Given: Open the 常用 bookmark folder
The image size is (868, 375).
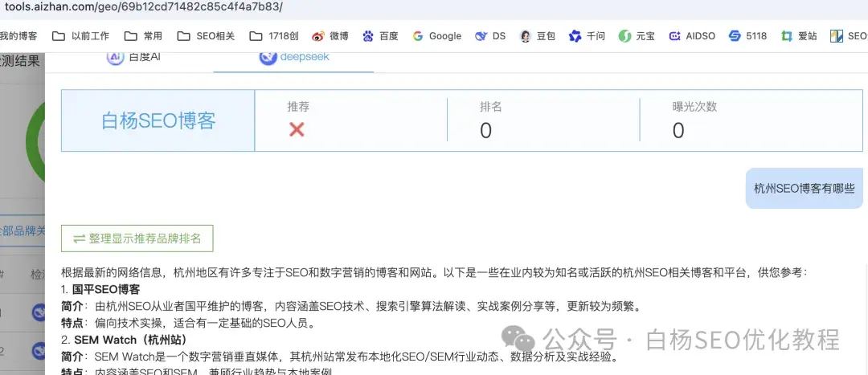Looking at the screenshot, I should tap(143, 36).
